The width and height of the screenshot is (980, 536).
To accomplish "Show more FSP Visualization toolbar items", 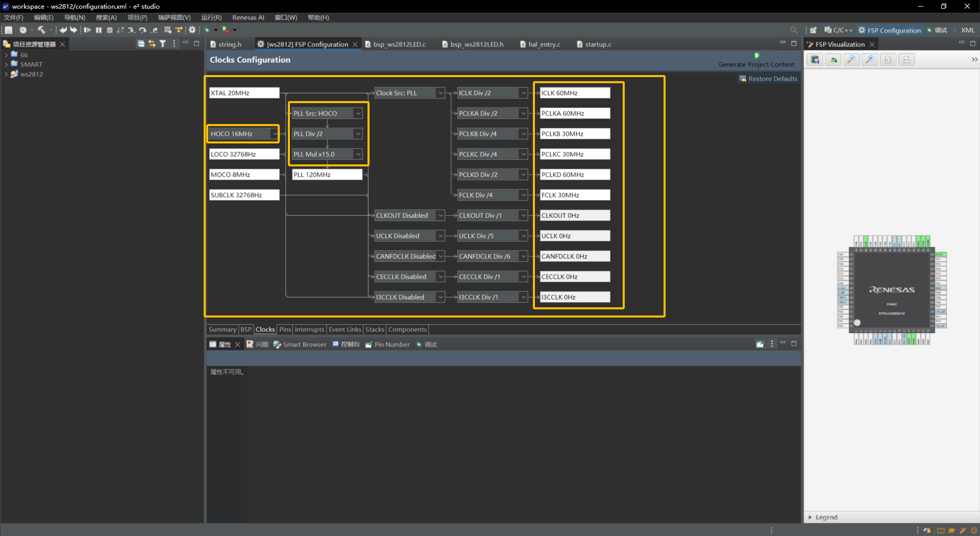I will (x=974, y=60).
